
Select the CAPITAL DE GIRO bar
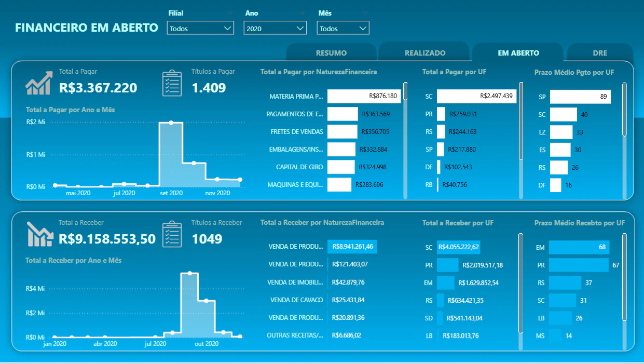tap(341, 167)
